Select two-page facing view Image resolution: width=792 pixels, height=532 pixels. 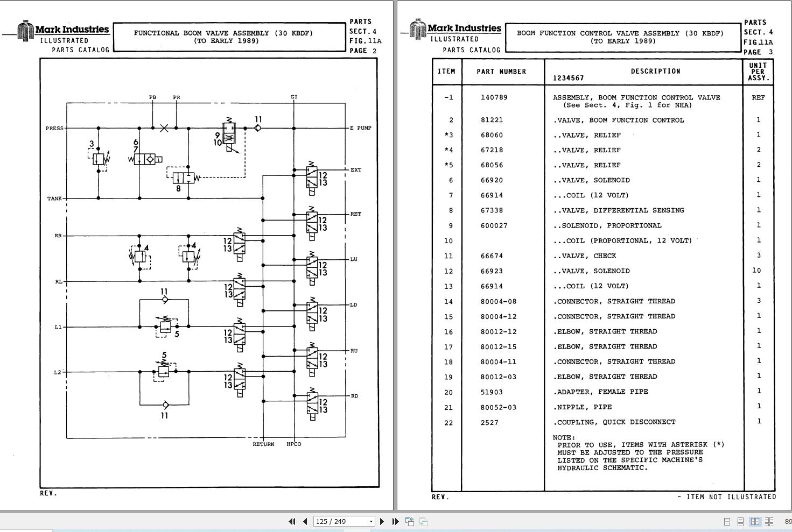pyautogui.click(x=755, y=521)
